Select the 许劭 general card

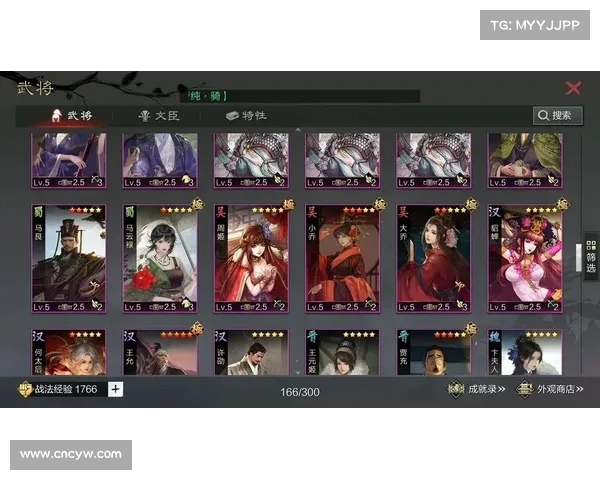coord(251,352)
